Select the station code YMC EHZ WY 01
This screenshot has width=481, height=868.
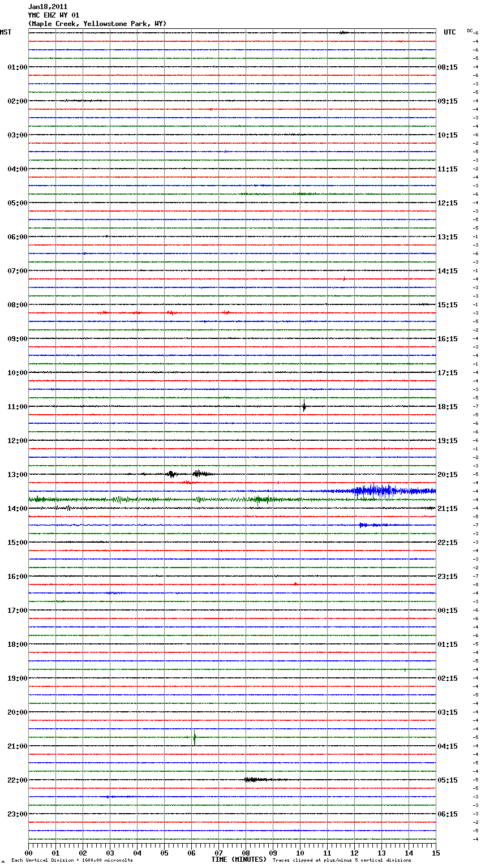coord(54,15)
